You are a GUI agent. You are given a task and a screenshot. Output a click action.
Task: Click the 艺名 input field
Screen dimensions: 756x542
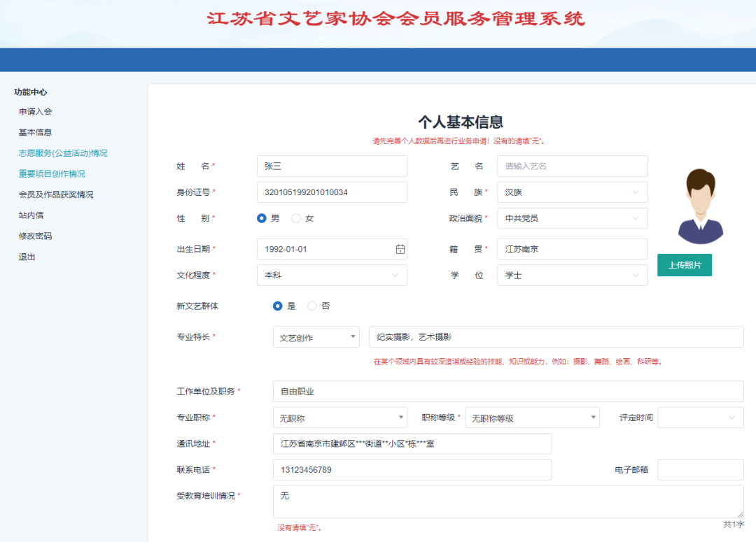[x=572, y=166]
